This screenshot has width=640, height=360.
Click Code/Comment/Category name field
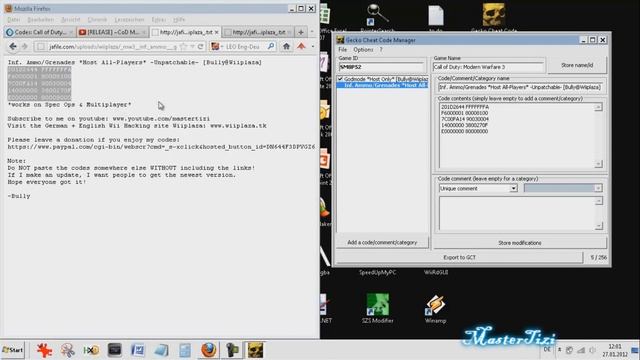(x=520, y=87)
